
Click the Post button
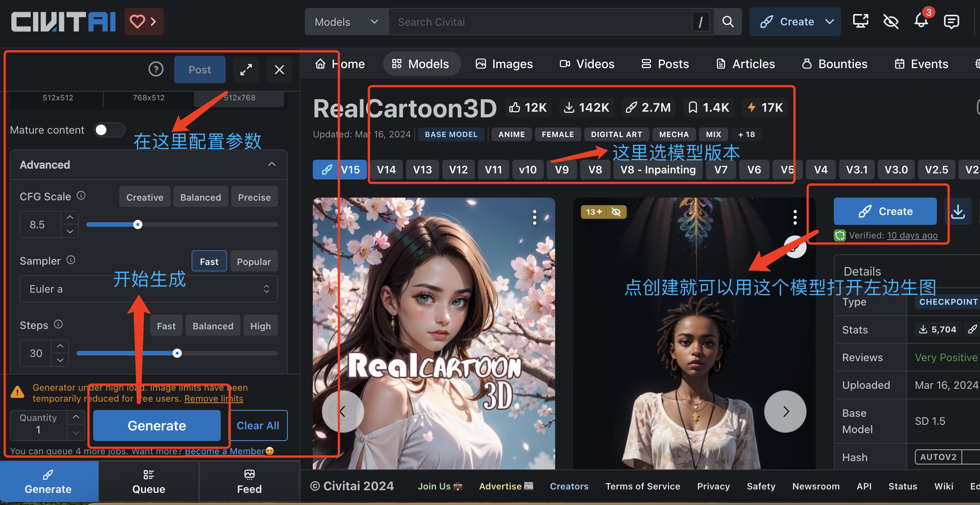[x=199, y=70]
